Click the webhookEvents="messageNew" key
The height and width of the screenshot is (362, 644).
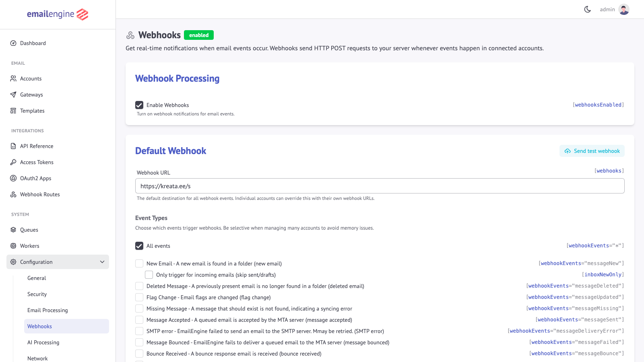point(582,263)
